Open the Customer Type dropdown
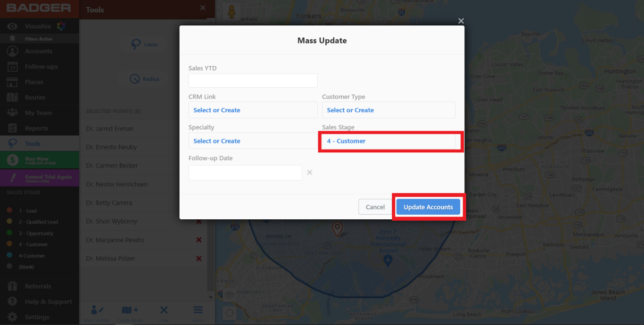 point(388,110)
